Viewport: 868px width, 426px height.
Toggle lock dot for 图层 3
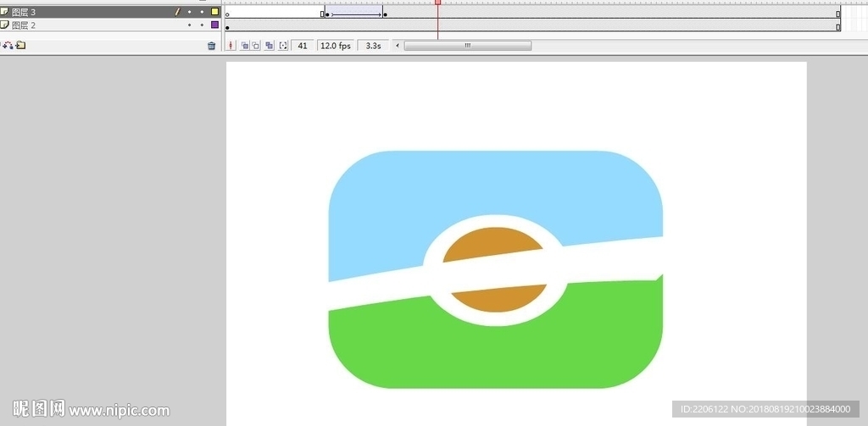tap(202, 12)
